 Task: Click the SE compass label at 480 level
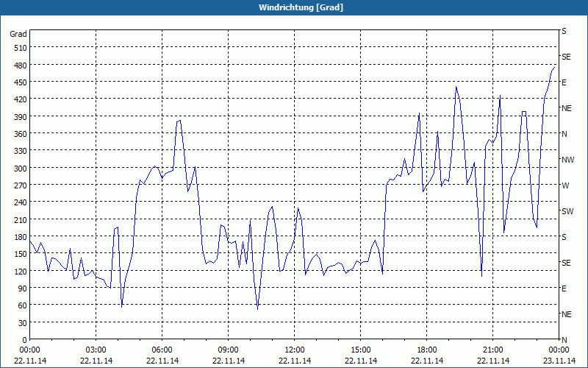tap(566, 57)
